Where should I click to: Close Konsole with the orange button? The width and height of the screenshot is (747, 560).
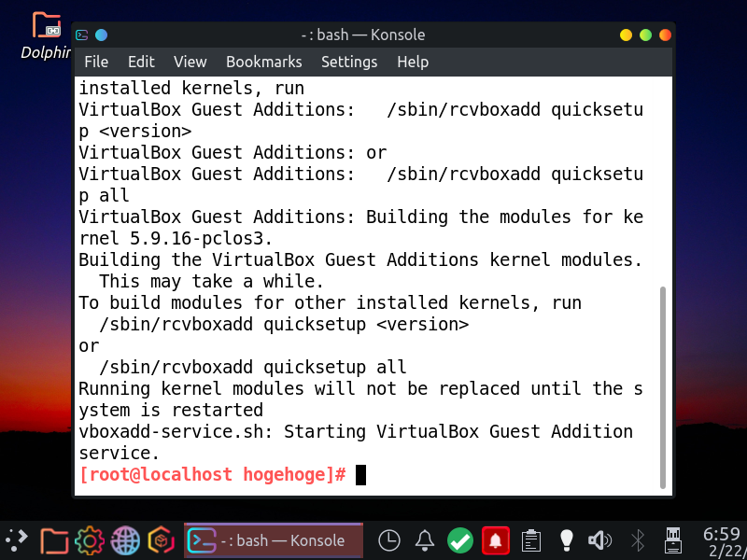665,35
